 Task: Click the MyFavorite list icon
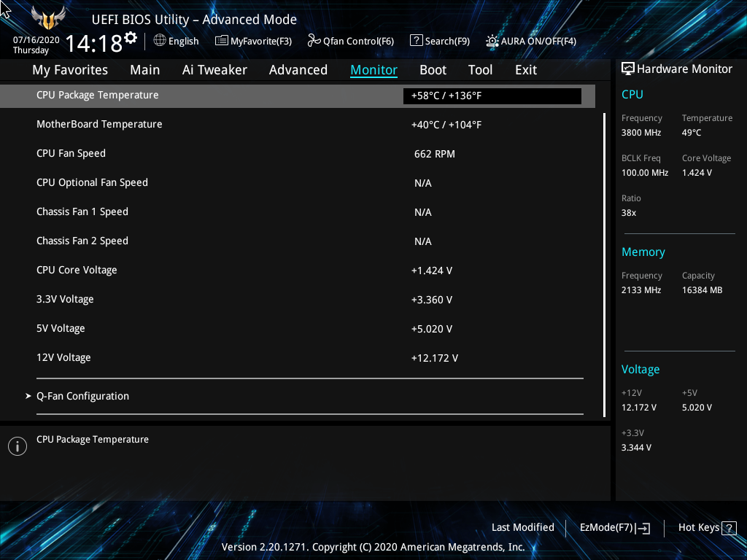(222, 41)
